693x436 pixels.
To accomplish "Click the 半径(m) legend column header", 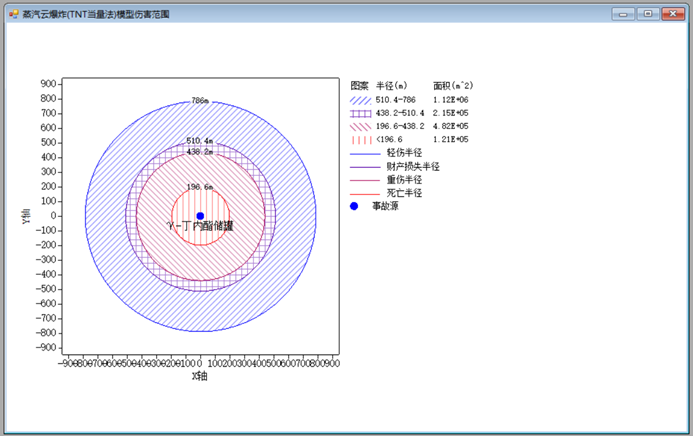I will (392, 86).
